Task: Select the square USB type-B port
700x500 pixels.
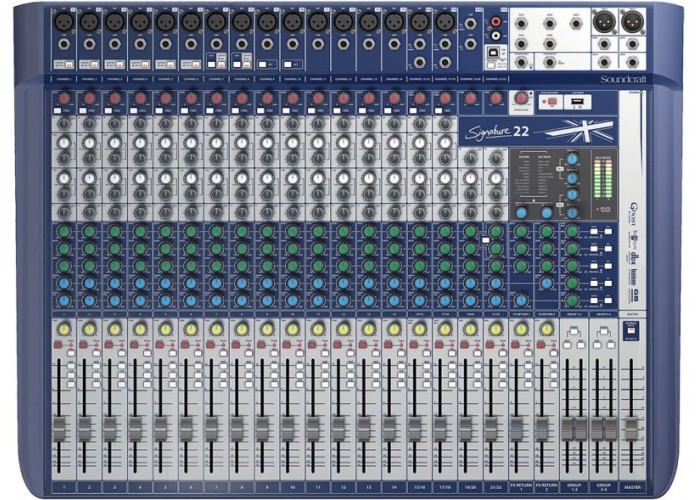Action: pyautogui.click(x=491, y=52)
